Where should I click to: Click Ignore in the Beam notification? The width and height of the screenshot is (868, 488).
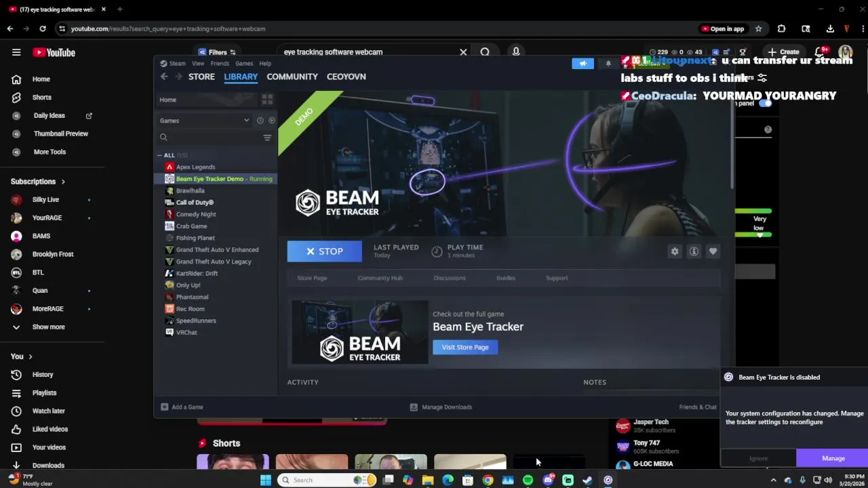click(x=758, y=458)
